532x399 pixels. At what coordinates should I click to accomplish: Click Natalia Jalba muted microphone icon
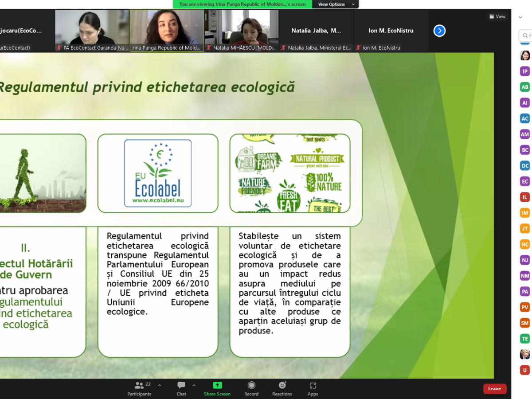284,47
